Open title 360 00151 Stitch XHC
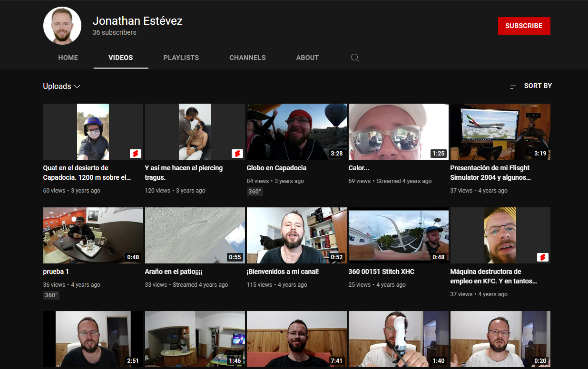588x369 pixels. click(x=382, y=272)
